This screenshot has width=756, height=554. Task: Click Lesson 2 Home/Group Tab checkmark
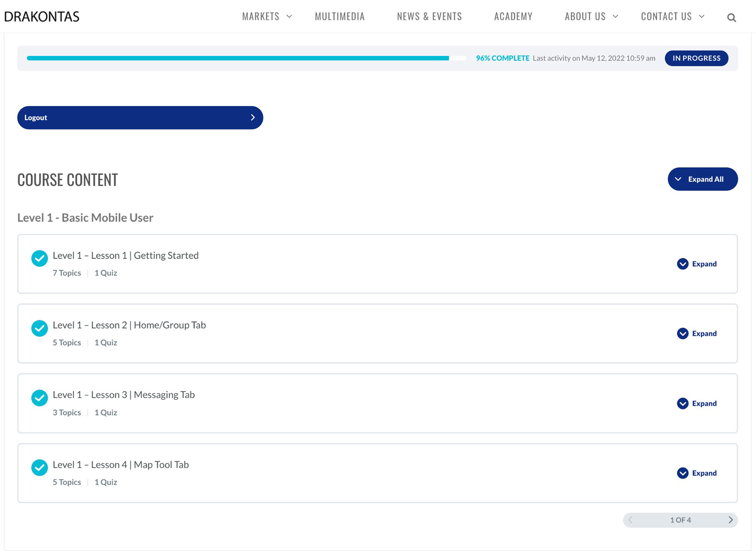[39, 328]
